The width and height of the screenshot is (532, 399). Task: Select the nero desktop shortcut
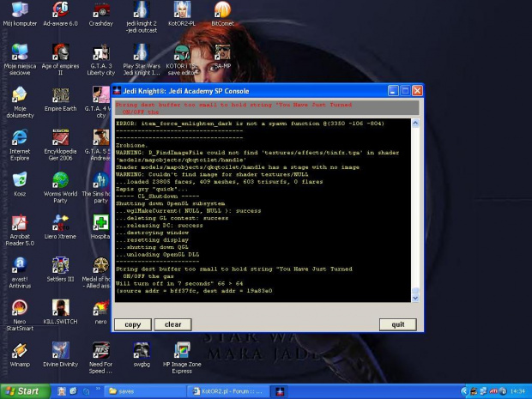coord(100,312)
